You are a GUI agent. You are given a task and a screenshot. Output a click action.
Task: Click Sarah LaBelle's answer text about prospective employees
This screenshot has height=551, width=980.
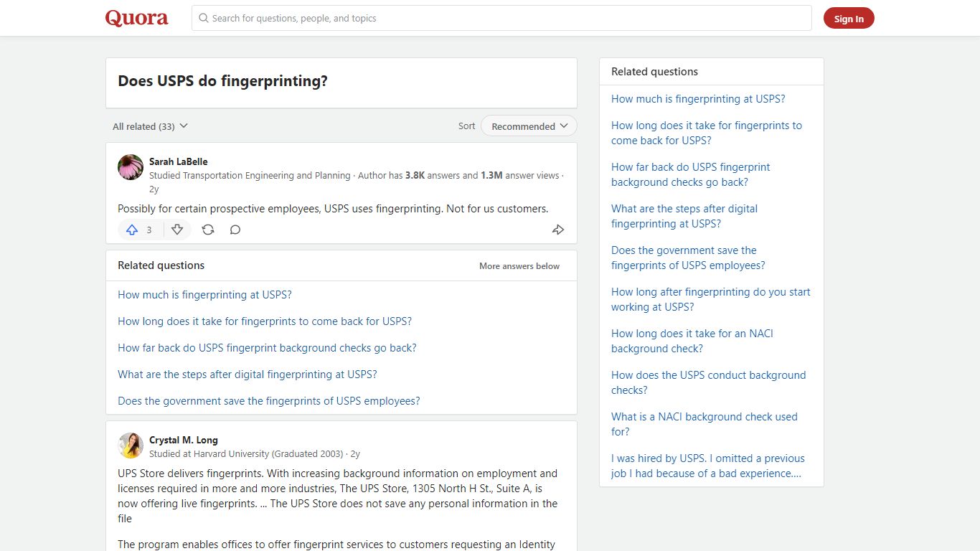coord(333,209)
